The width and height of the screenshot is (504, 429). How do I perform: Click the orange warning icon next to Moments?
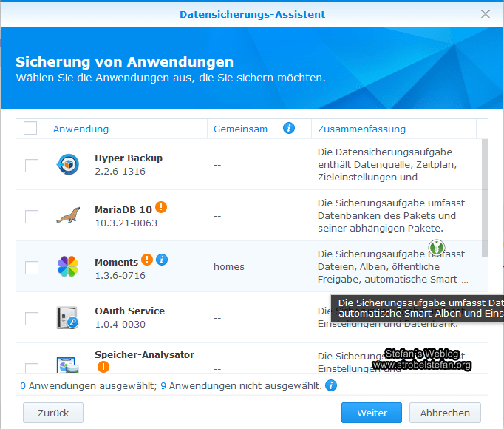147,260
